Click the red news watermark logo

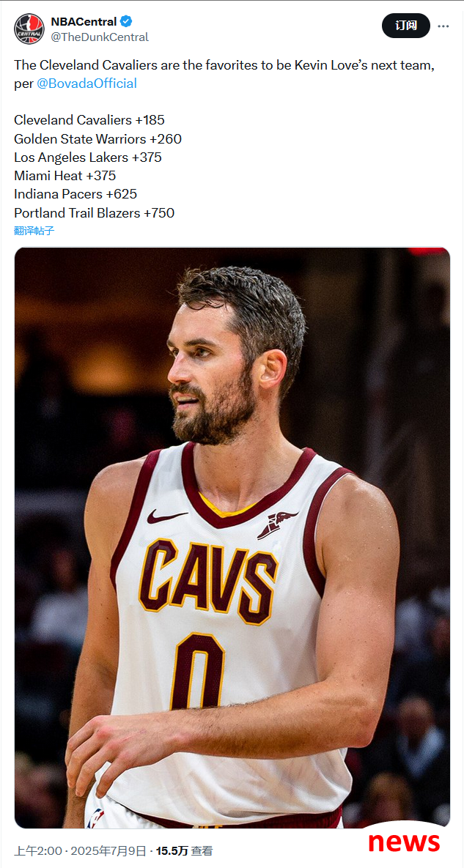click(x=404, y=842)
